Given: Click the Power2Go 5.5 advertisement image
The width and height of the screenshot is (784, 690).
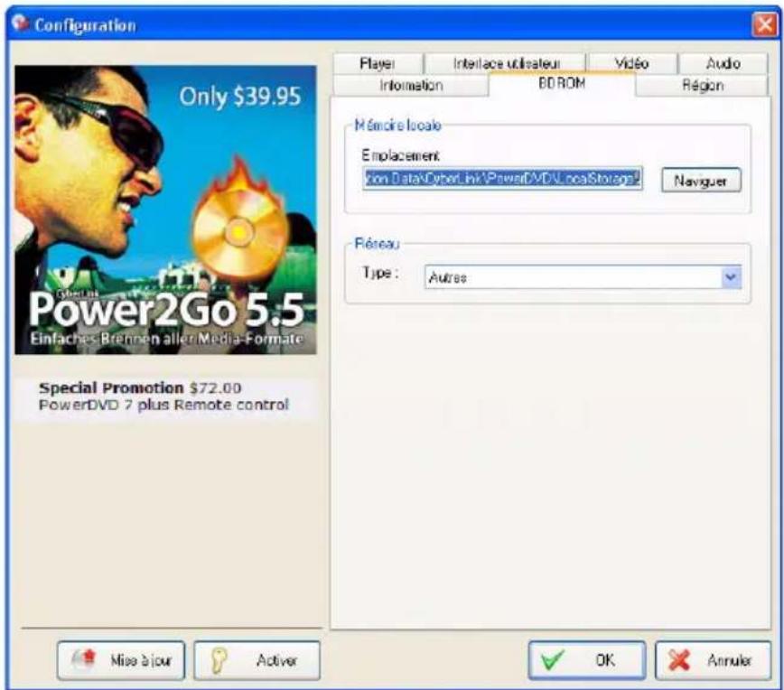Looking at the screenshot, I should (165, 210).
